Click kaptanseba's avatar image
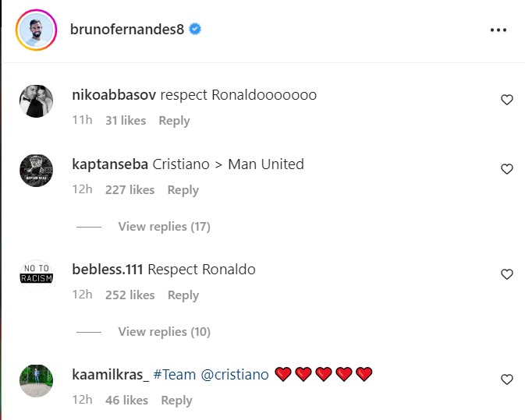The height and width of the screenshot is (420, 525). [36, 171]
